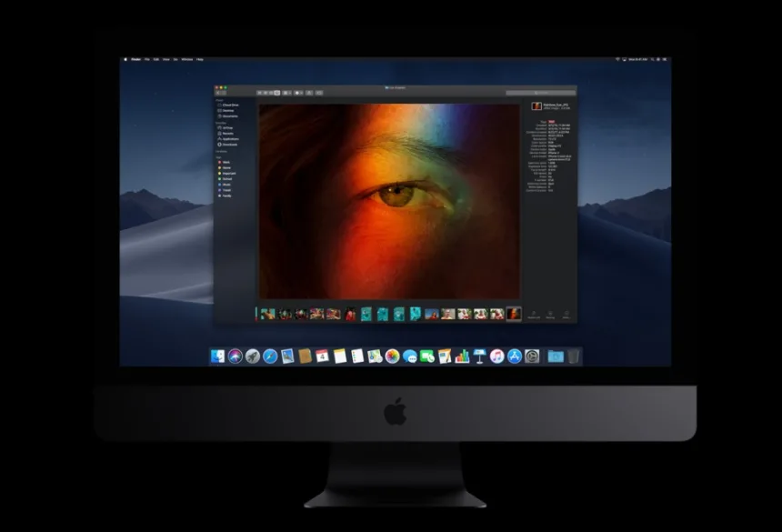Open the Window menu in menu bar
Viewport: 782px width, 532px height.
[186, 59]
